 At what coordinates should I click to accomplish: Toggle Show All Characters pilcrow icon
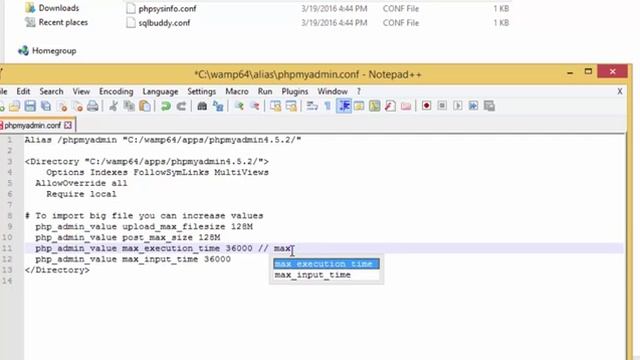[x=328, y=107]
